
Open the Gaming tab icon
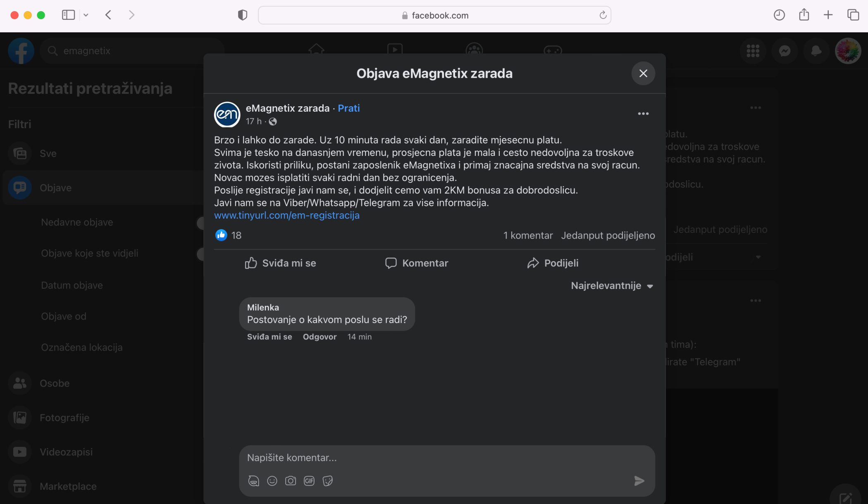[x=552, y=49]
